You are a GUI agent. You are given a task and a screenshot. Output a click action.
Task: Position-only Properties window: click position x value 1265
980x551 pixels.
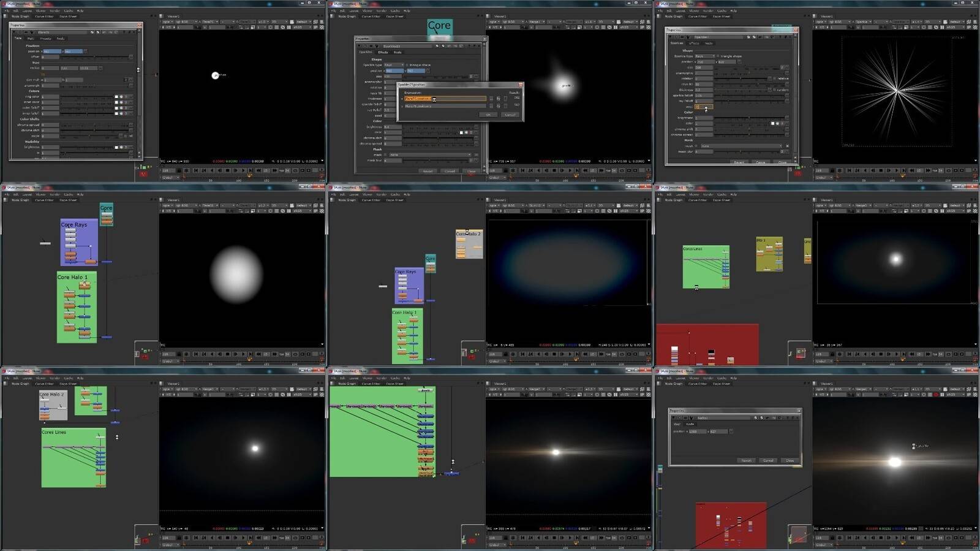(697, 431)
